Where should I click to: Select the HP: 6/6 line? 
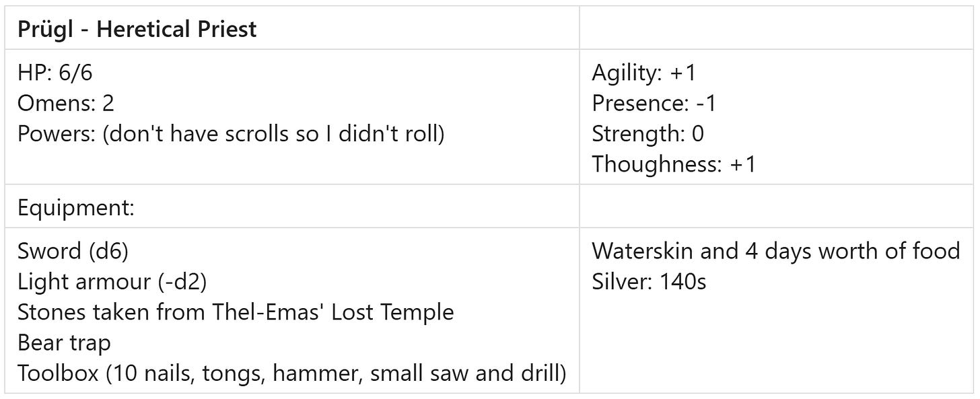[55, 73]
